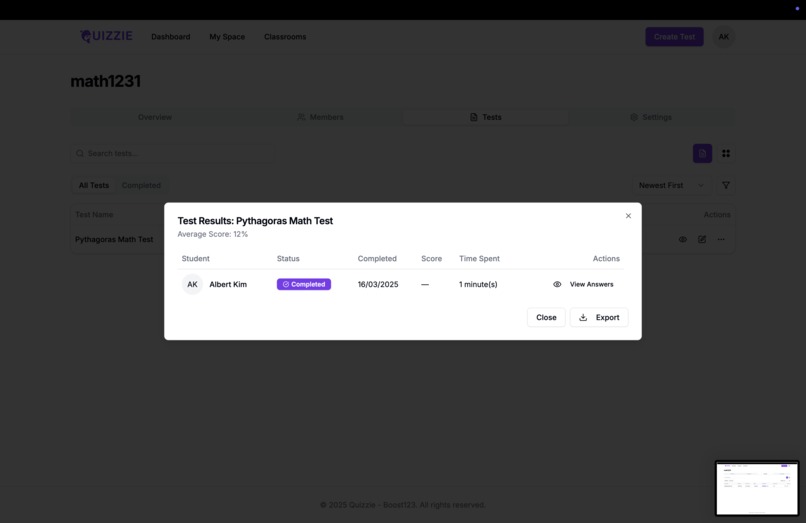Click the Completed column header in dialog

377,259
